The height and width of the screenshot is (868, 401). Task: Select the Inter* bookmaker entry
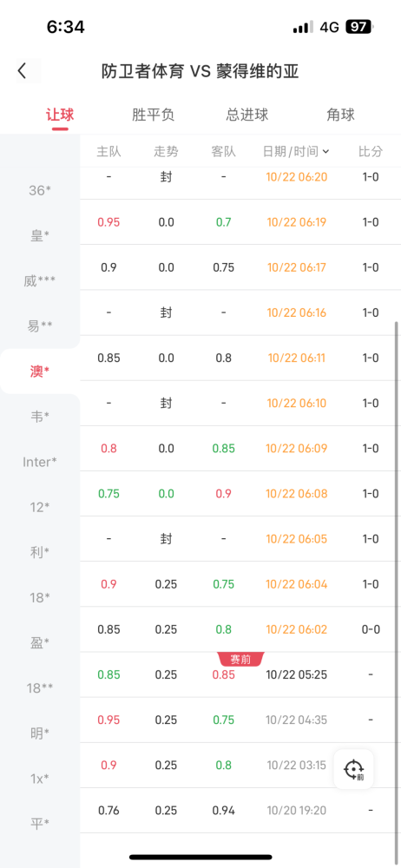[x=40, y=462]
